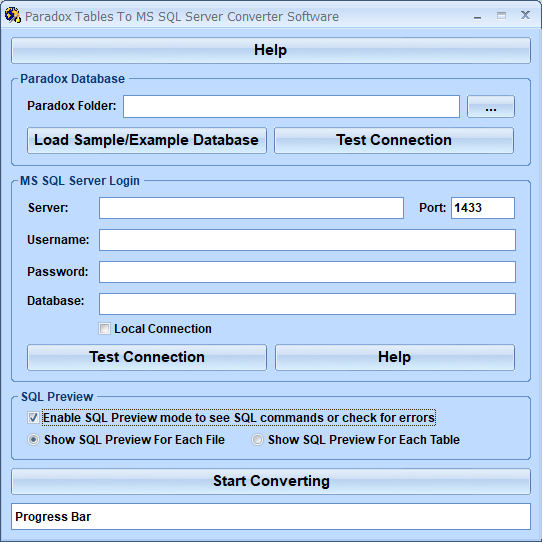Viewport: 542px width, 542px height.
Task: Enable the Local Connection checkbox
Action: tap(104, 328)
